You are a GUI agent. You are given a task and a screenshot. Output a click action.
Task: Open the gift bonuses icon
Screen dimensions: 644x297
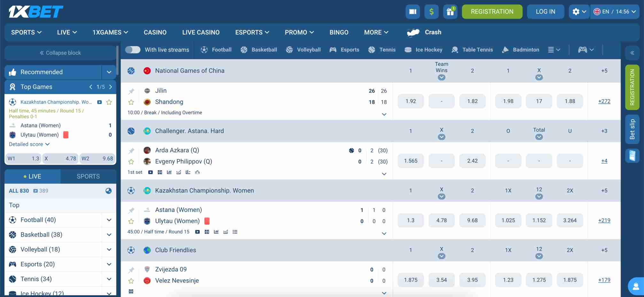(450, 12)
